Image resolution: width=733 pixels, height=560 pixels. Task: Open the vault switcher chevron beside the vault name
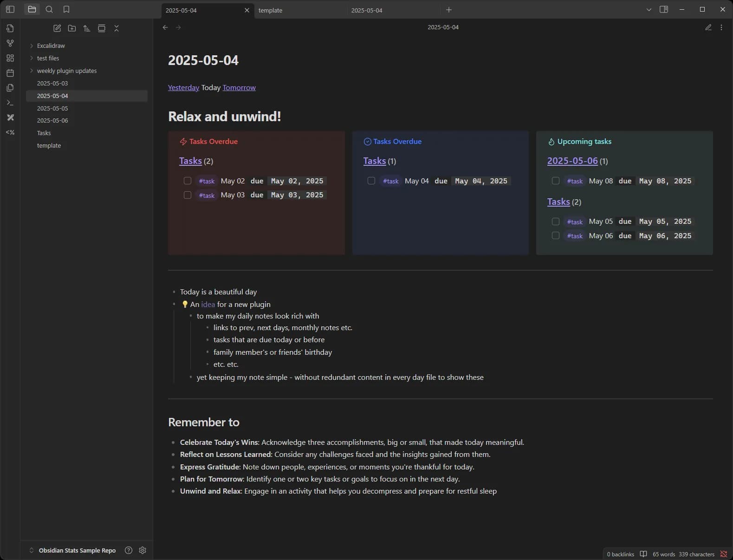pyautogui.click(x=32, y=550)
